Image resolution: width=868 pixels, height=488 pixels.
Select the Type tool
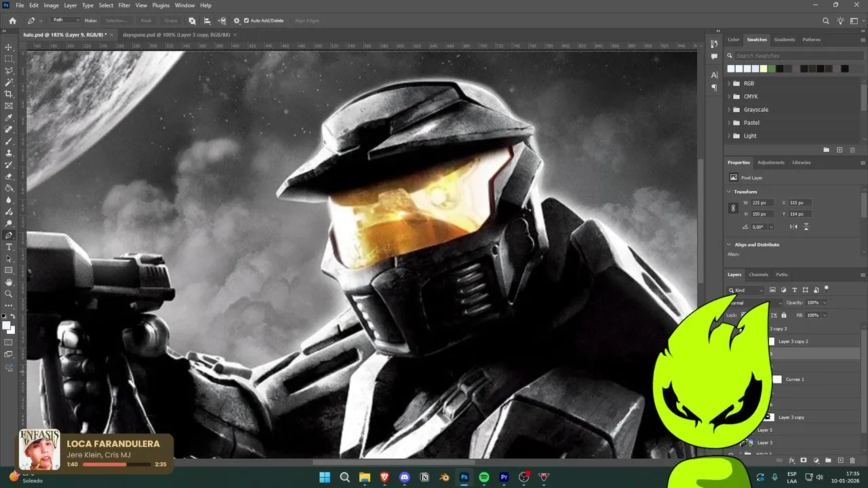(9, 247)
